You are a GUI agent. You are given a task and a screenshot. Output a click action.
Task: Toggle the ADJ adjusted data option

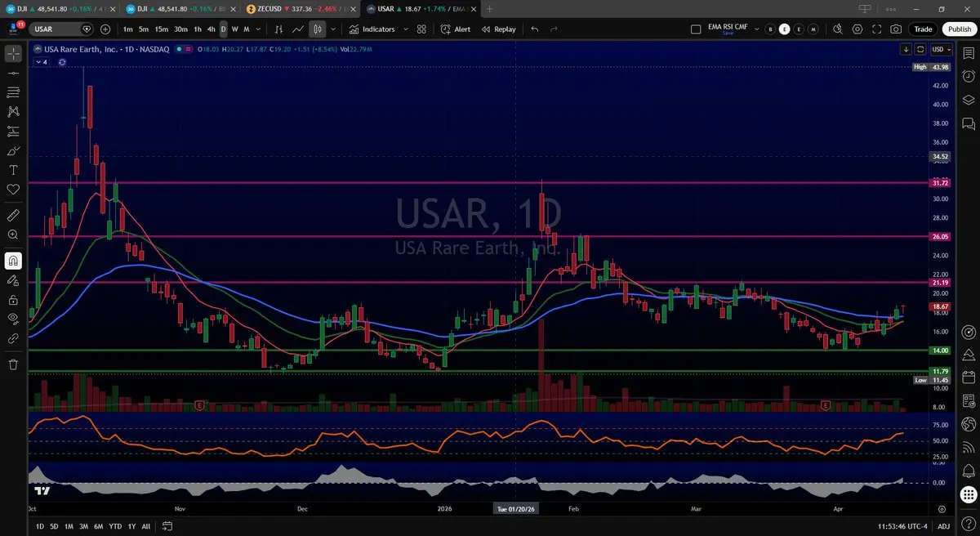[x=943, y=526]
